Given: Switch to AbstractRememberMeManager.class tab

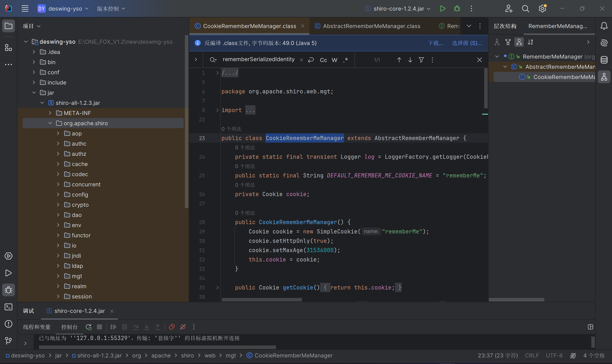Looking at the screenshot, I should [371, 26].
